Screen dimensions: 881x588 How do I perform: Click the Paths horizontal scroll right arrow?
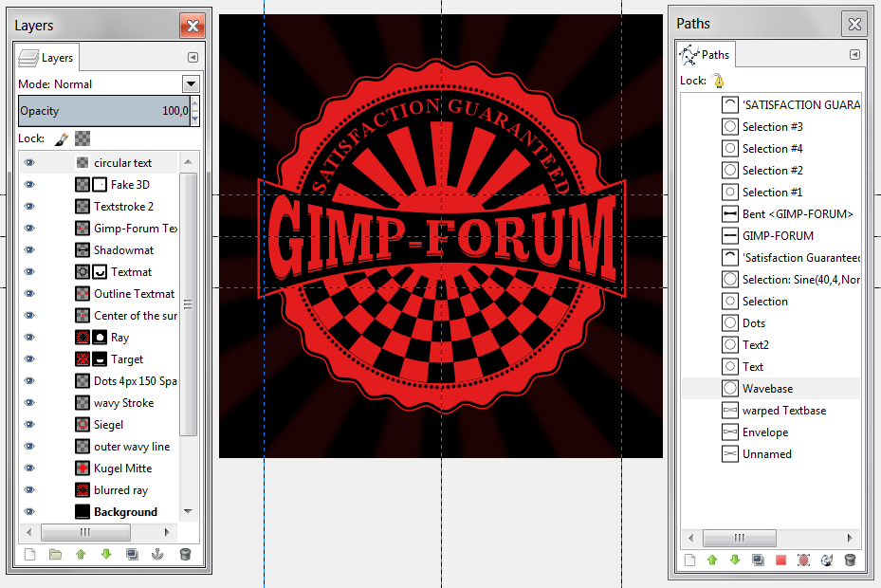850,538
